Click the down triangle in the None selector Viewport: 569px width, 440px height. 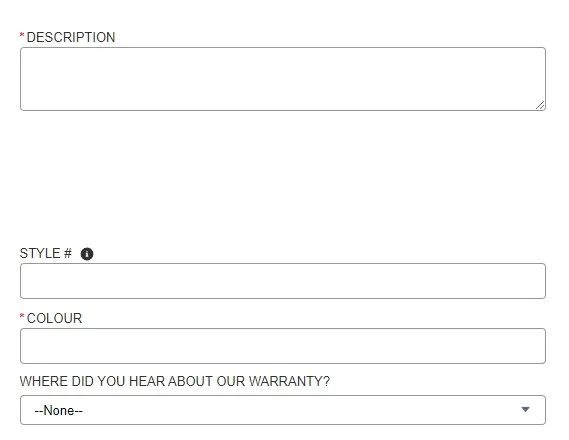point(525,410)
